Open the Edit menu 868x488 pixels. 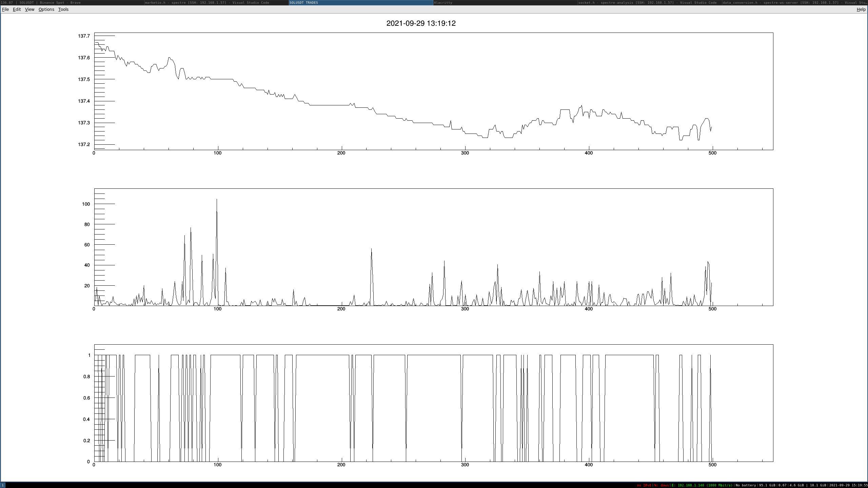[17, 9]
